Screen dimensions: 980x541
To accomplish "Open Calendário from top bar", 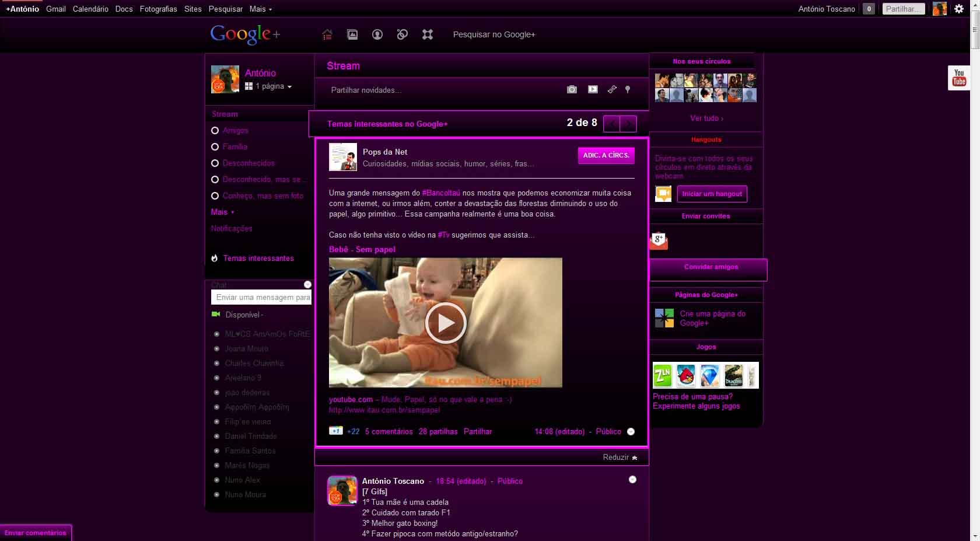I will tap(90, 9).
